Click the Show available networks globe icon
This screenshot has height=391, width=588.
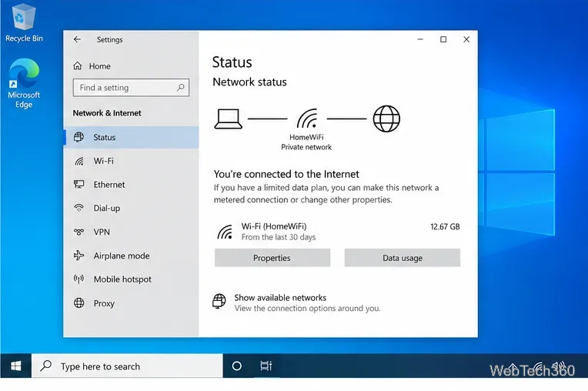(219, 302)
